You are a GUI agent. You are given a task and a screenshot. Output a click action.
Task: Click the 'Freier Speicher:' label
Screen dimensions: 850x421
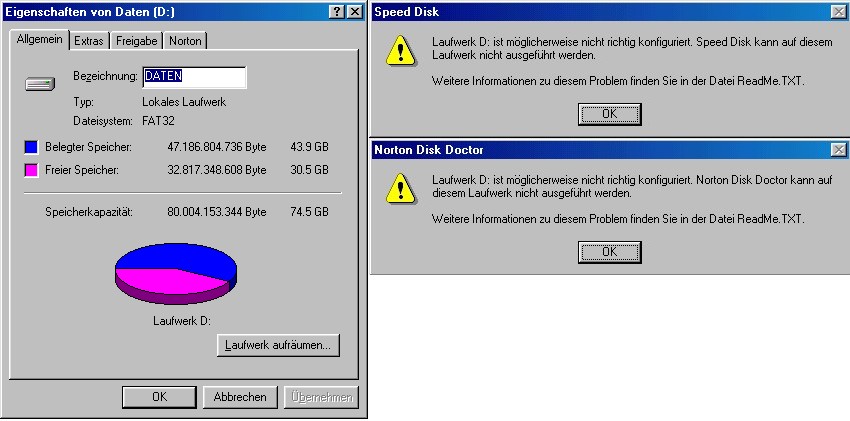pos(82,170)
